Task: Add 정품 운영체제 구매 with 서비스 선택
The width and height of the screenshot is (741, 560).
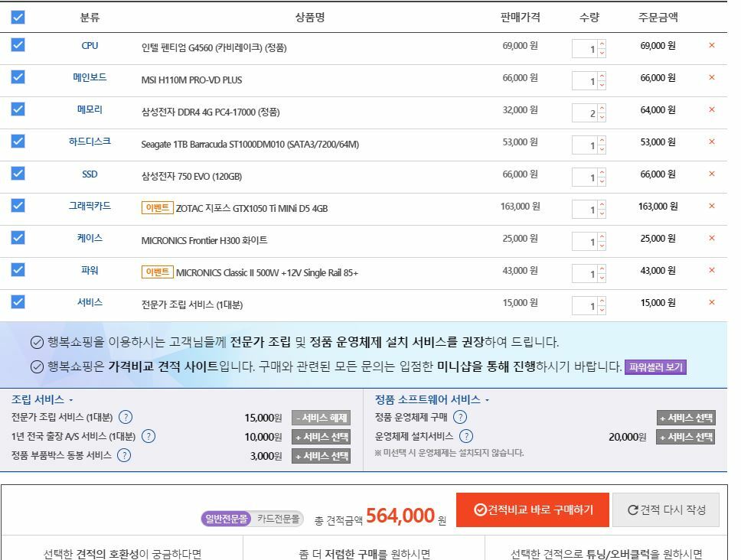Action: point(686,418)
